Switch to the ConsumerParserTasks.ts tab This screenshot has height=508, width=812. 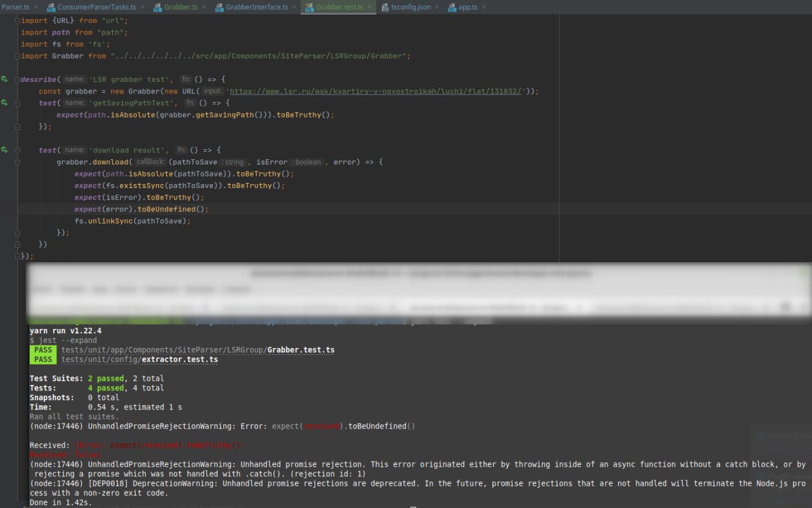(x=96, y=7)
